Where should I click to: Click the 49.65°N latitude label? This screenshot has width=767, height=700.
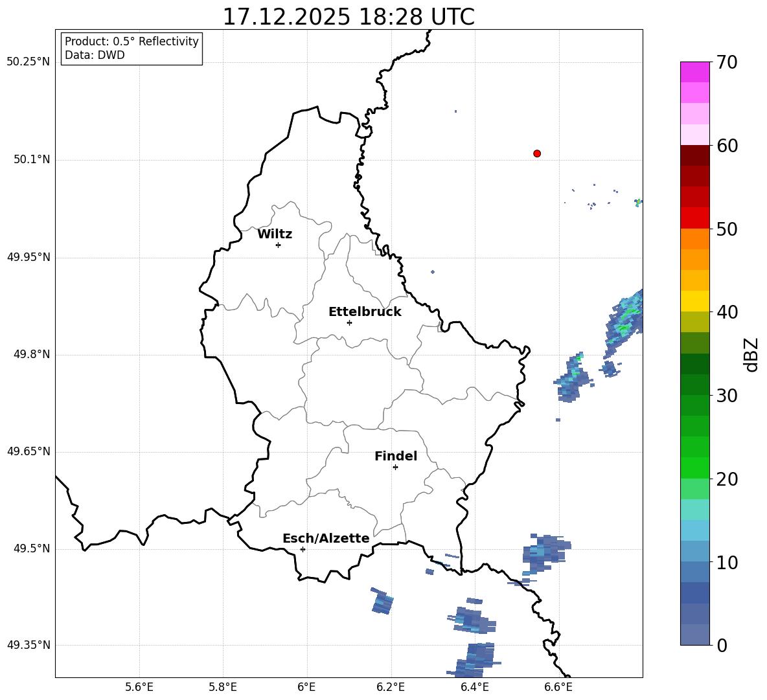pyautogui.click(x=29, y=451)
